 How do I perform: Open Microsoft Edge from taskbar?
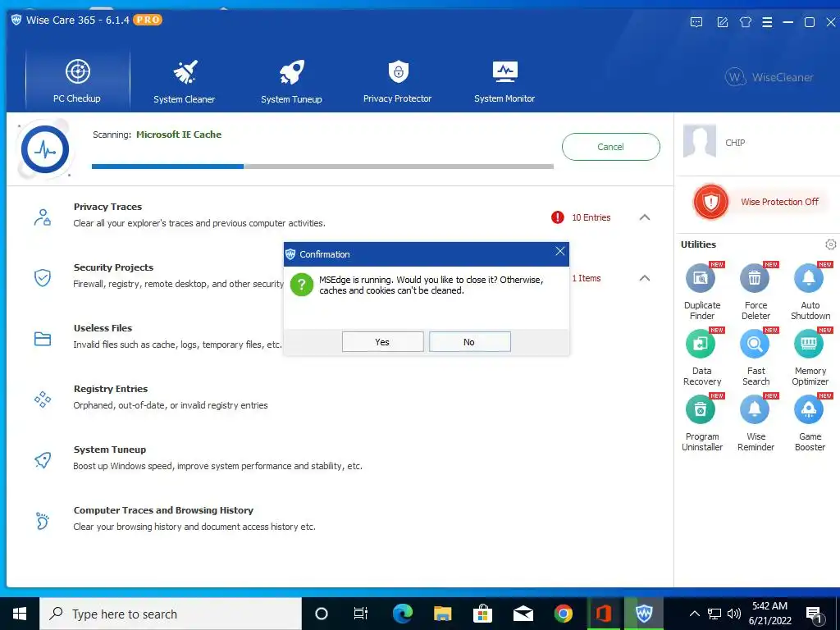click(402, 614)
